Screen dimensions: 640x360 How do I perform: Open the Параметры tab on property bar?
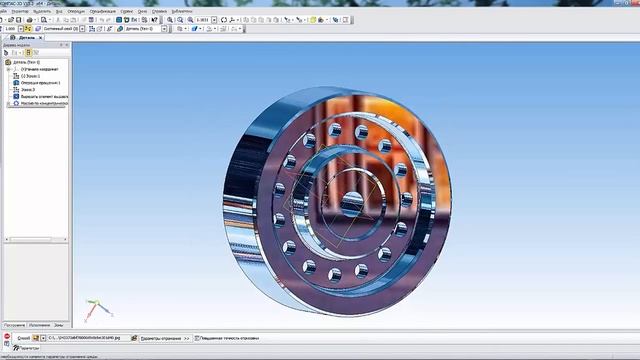(x=26, y=348)
